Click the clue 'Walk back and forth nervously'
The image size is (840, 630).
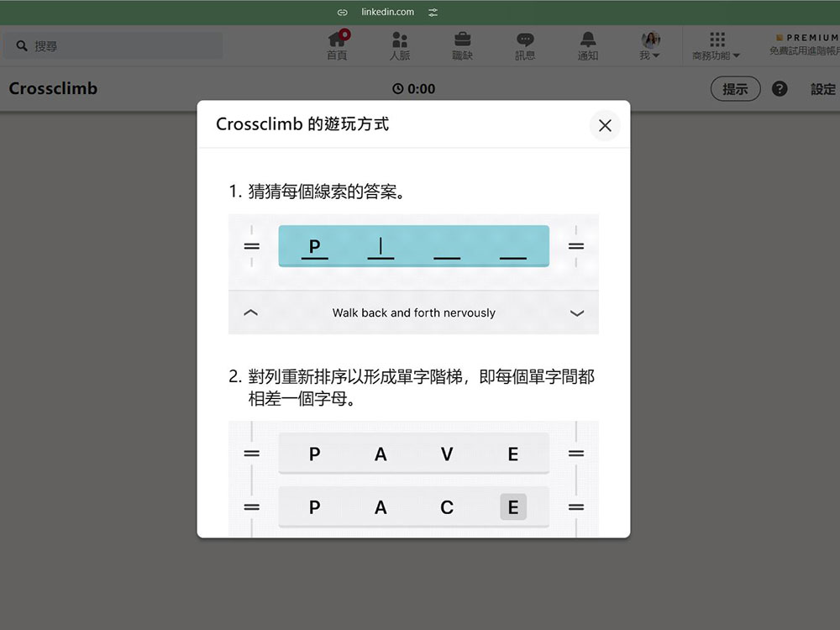[413, 312]
